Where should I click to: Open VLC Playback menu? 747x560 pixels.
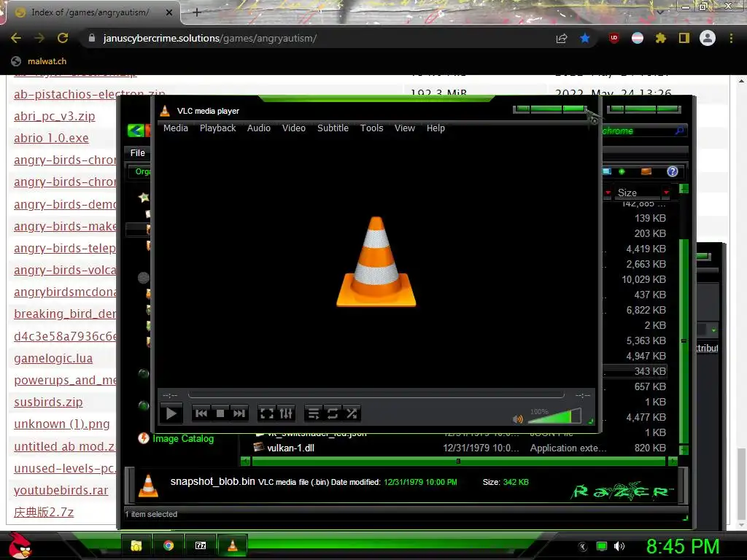click(217, 128)
